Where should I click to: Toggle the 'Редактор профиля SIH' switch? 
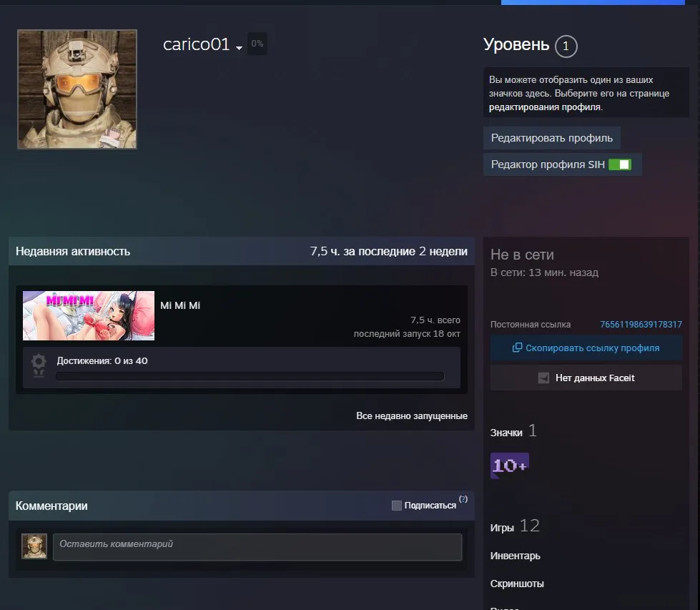620,164
